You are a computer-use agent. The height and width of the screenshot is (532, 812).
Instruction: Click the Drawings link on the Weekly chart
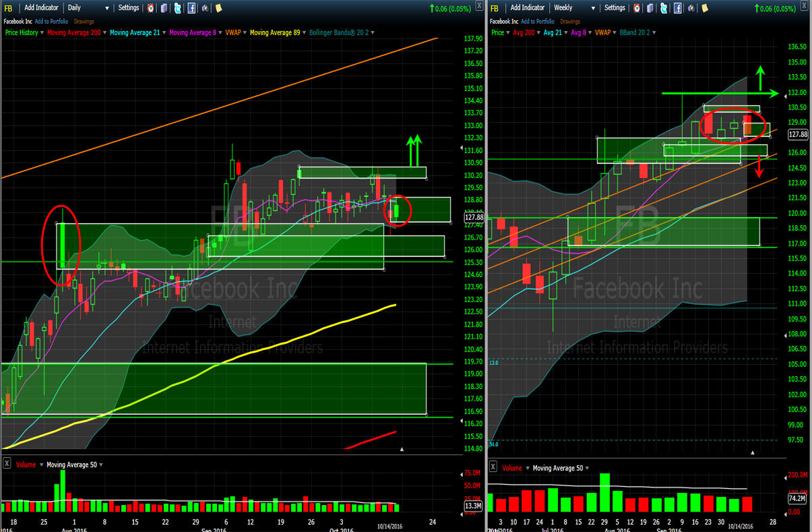569,22
